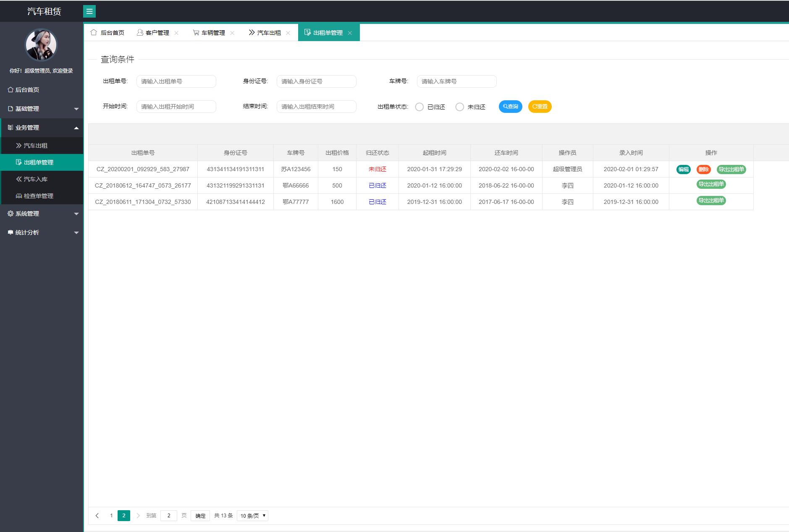Open the 10 条/页 page size dropdown
This screenshot has width=789, height=532.
click(x=252, y=516)
